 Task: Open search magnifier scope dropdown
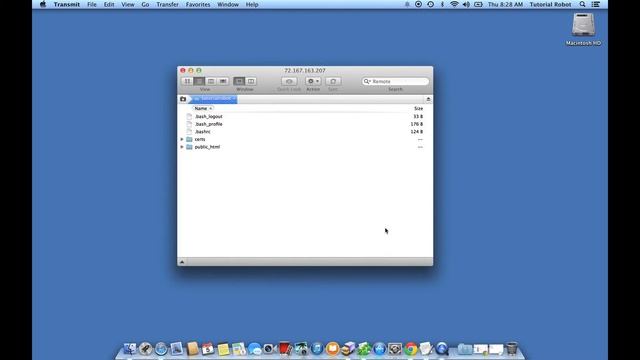tap(367, 81)
